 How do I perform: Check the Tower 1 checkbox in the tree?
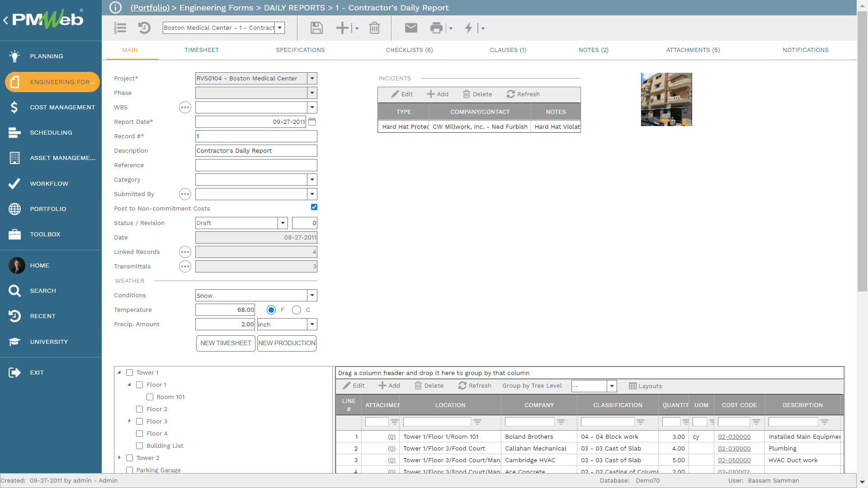[x=129, y=372]
